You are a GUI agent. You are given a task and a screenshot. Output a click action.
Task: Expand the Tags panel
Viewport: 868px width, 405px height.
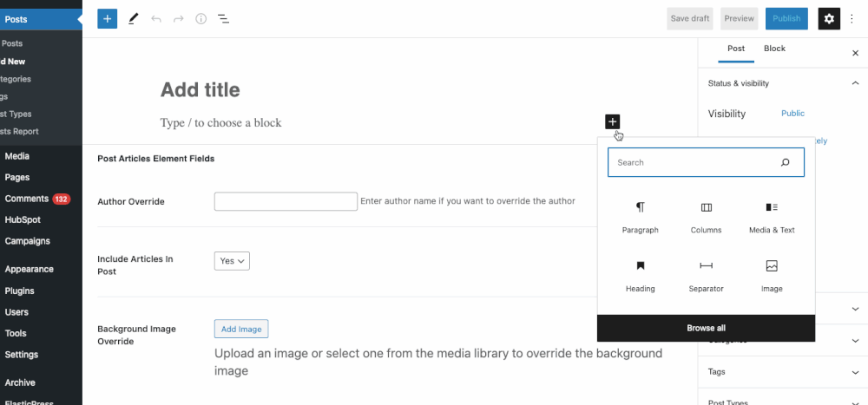click(783, 372)
